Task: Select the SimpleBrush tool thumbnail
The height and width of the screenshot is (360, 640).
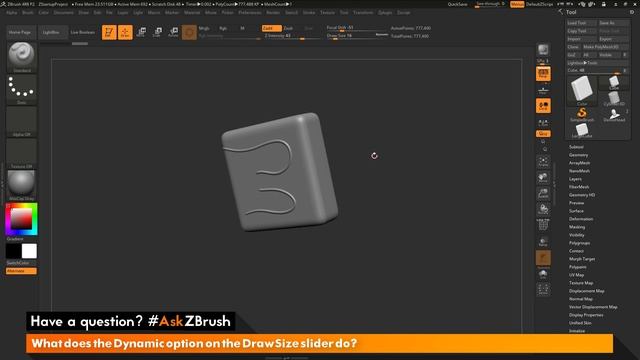Action: click(x=582, y=115)
